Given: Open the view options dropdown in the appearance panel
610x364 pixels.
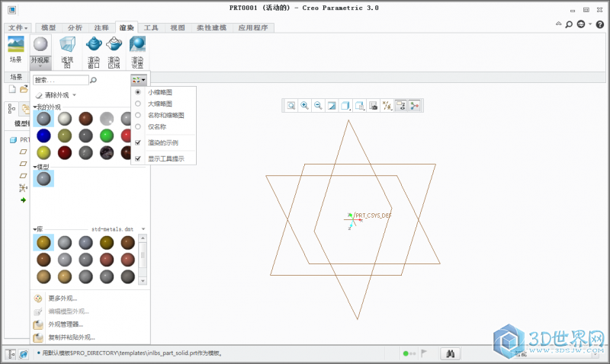Looking at the screenshot, I should 139,80.
